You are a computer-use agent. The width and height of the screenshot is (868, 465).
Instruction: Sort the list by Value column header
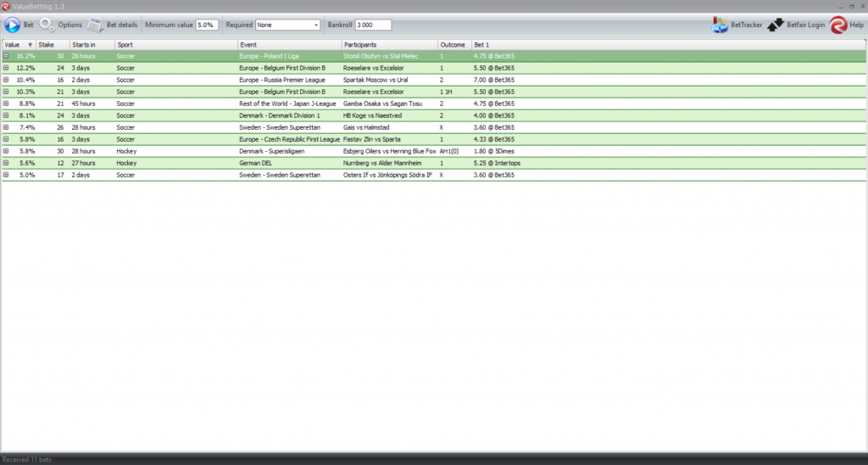17,44
